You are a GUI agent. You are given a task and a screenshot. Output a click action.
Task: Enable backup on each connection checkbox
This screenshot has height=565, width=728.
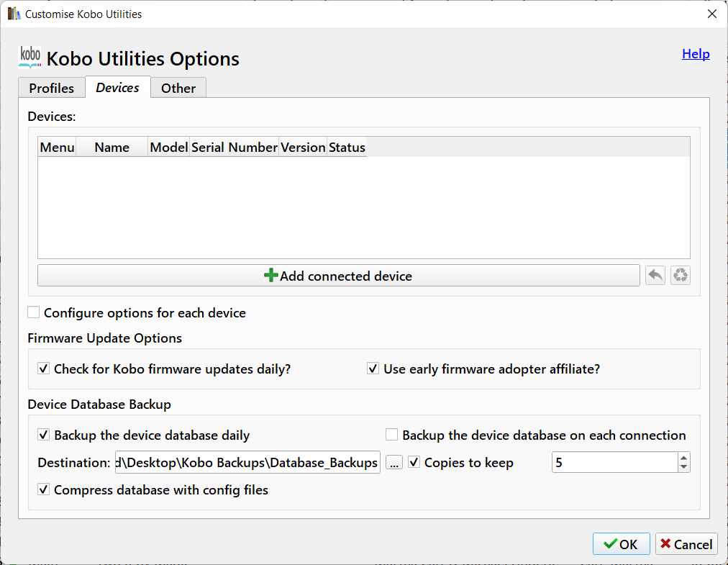pyautogui.click(x=391, y=435)
